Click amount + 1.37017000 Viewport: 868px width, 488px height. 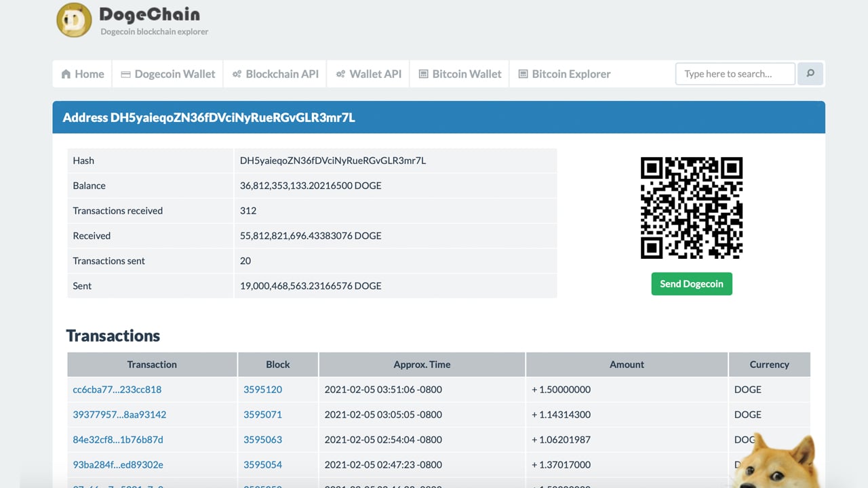point(561,465)
